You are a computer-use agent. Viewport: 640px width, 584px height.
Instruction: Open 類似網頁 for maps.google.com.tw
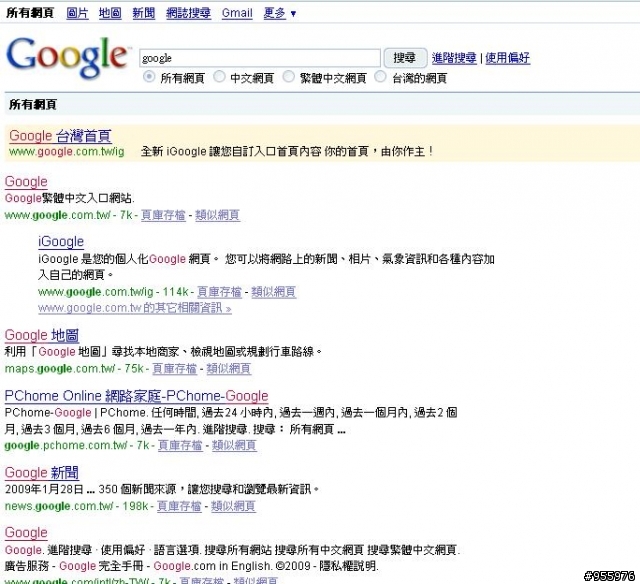point(229,369)
